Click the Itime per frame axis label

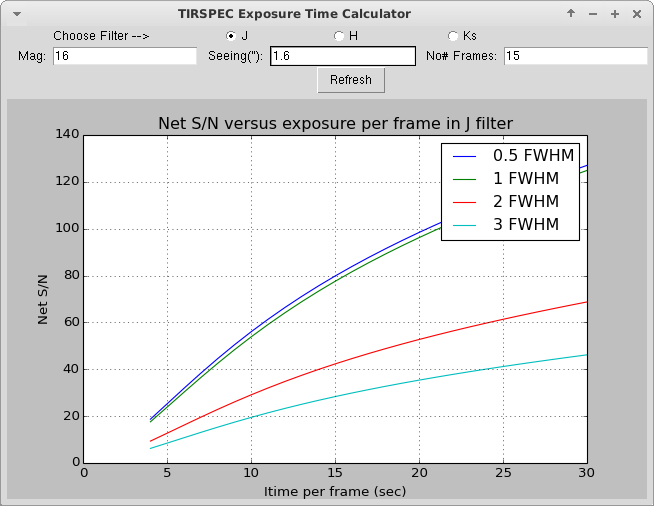335,491
